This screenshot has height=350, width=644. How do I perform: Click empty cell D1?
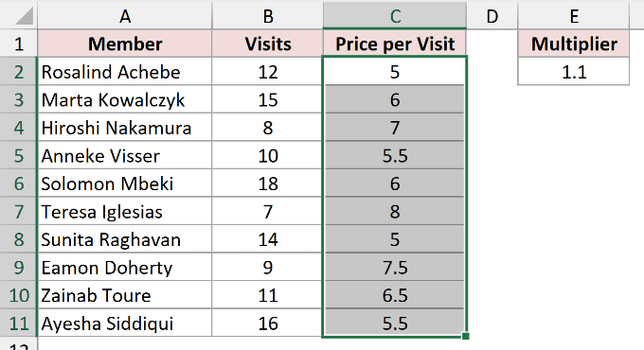pyautogui.click(x=492, y=44)
